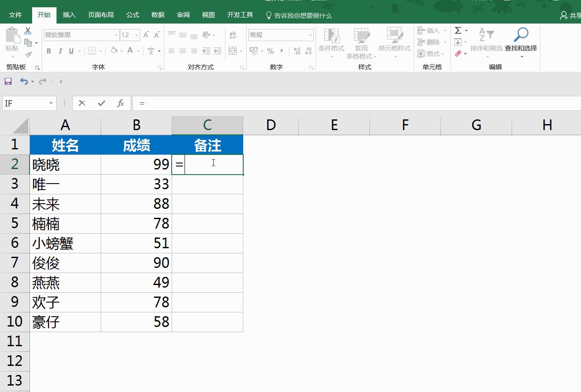Switch to the 公式 ribbon tab
The width and height of the screenshot is (581, 392).
(x=132, y=14)
